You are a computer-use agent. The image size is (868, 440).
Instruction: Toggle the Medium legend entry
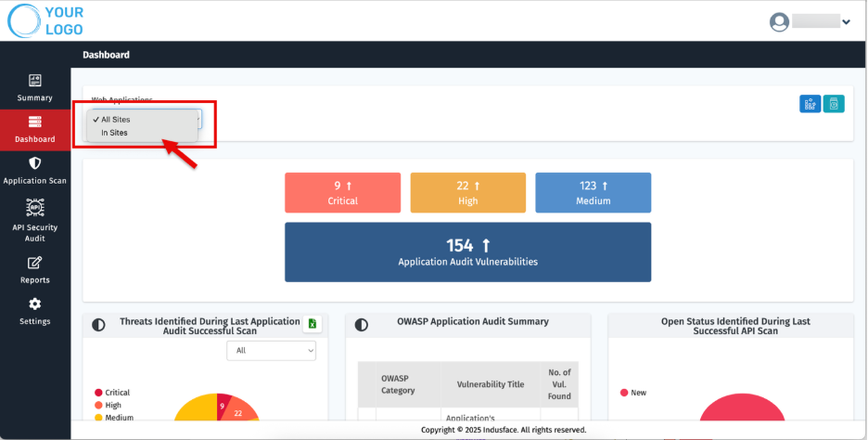tap(113, 418)
